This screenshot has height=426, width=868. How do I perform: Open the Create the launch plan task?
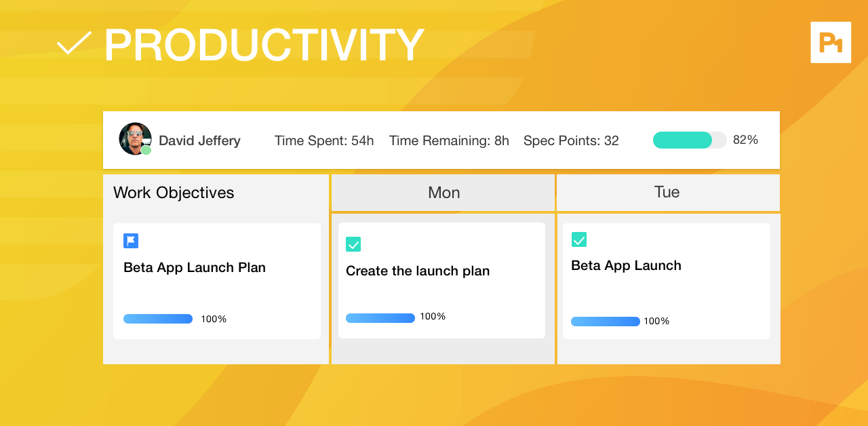[441, 280]
